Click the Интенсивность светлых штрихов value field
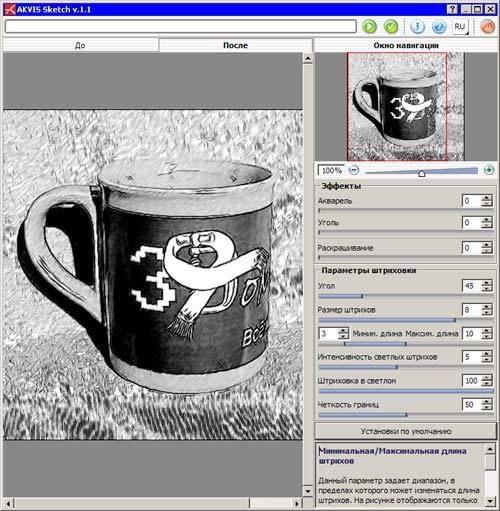 click(x=471, y=357)
